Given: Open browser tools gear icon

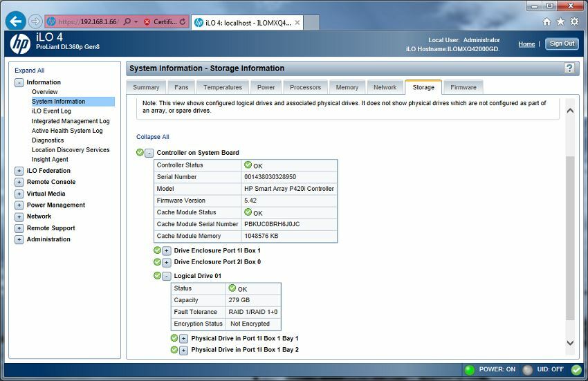Looking at the screenshot, I should (574, 21).
